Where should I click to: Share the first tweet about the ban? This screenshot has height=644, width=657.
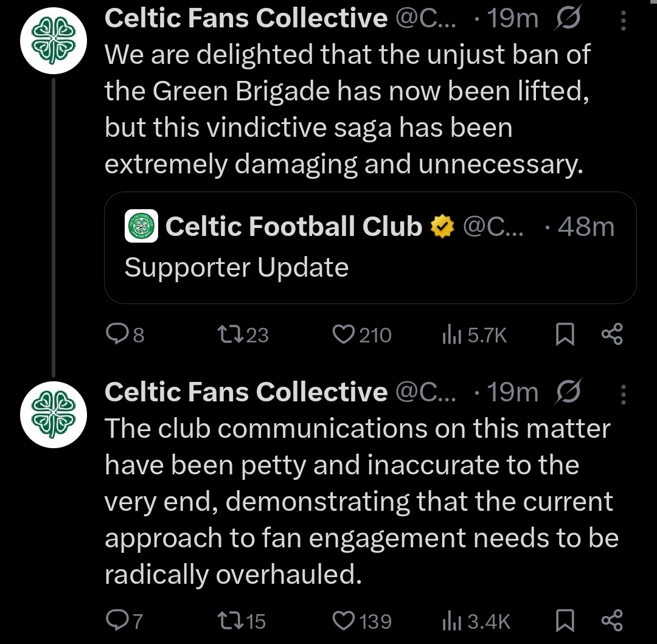[x=612, y=334]
